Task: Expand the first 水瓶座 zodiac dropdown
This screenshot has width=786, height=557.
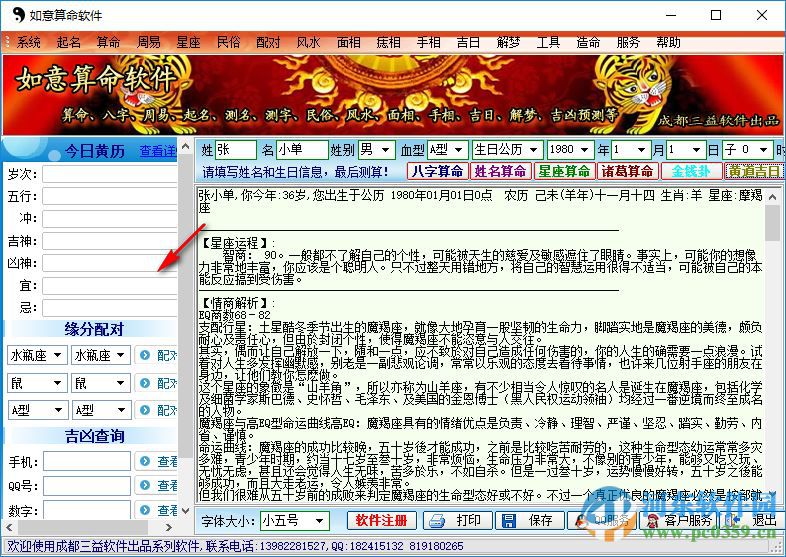Action: pyautogui.click(x=58, y=355)
